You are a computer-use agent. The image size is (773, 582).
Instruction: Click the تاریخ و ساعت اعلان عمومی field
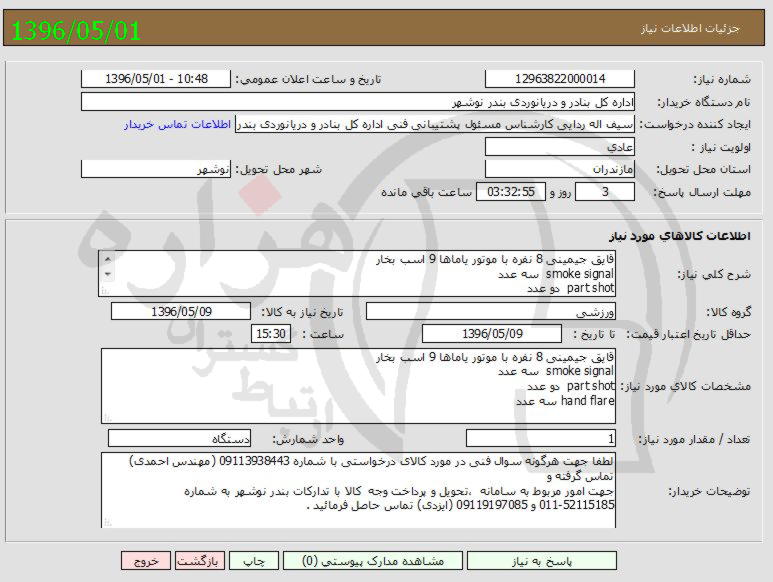coord(155,79)
